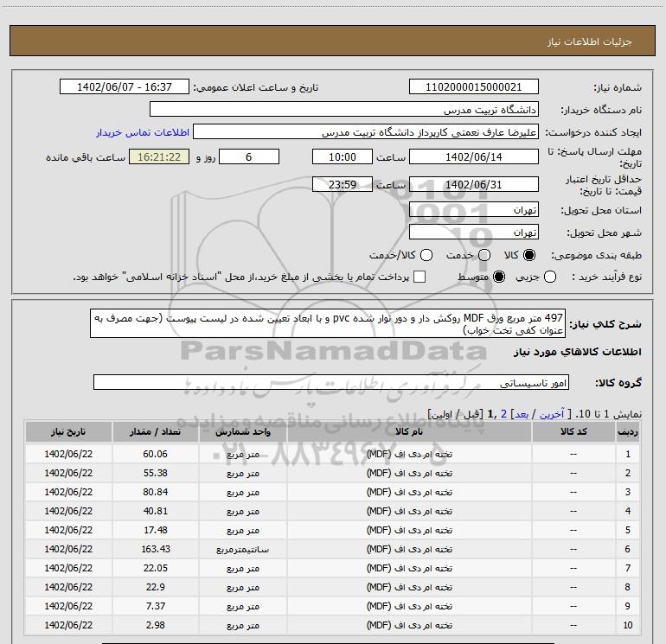Open the اطلاعات تماس خریدار link

click(143, 132)
